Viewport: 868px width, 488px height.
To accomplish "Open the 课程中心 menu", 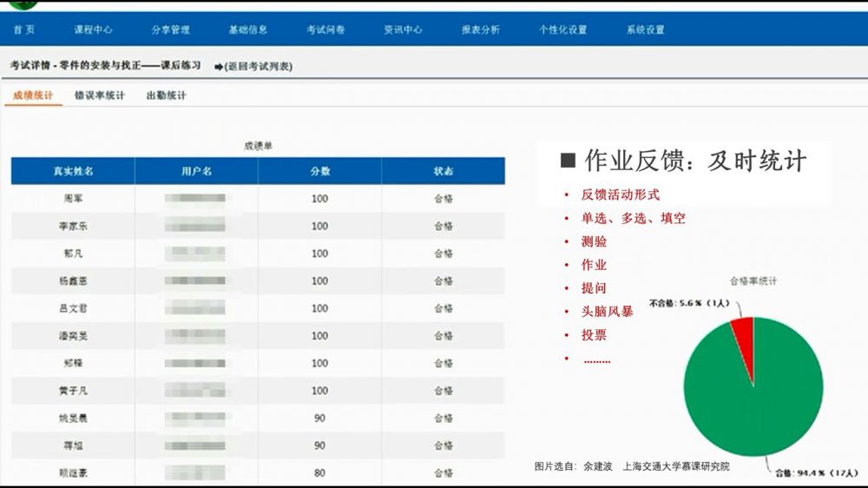I will pyautogui.click(x=93, y=30).
